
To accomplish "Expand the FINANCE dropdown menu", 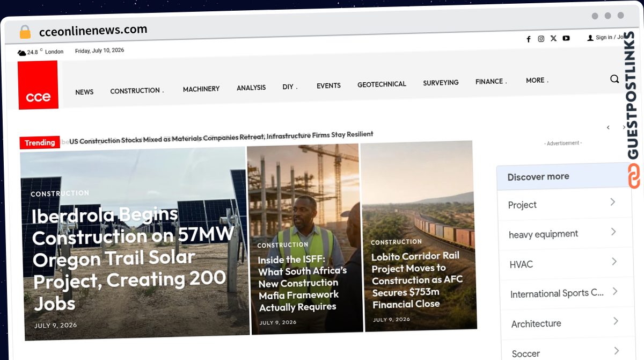I will [491, 82].
